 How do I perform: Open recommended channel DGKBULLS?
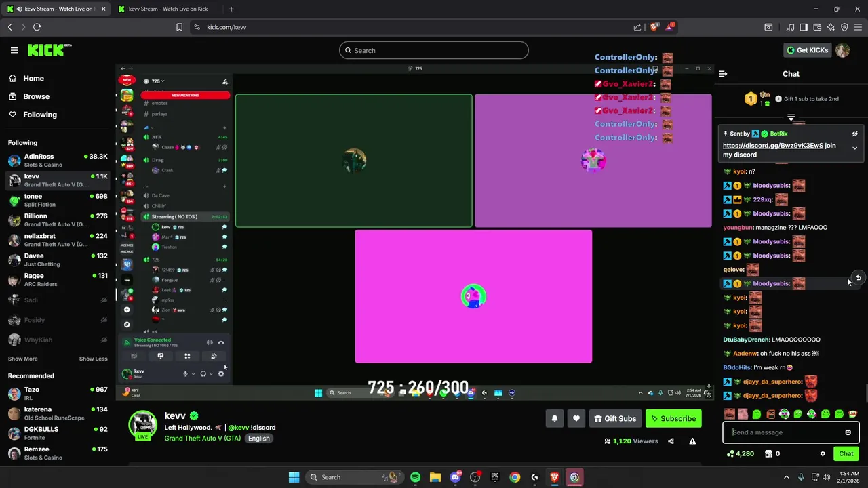tap(58, 433)
